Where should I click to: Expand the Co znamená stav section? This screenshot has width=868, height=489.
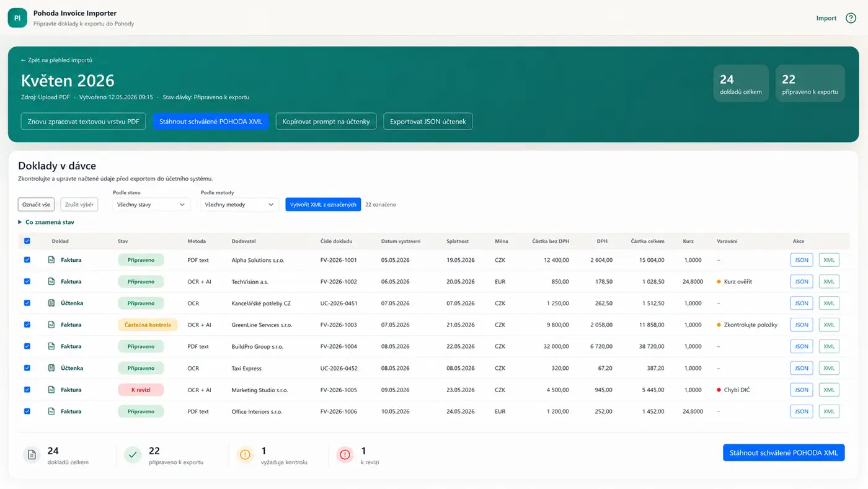click(46, 222)
